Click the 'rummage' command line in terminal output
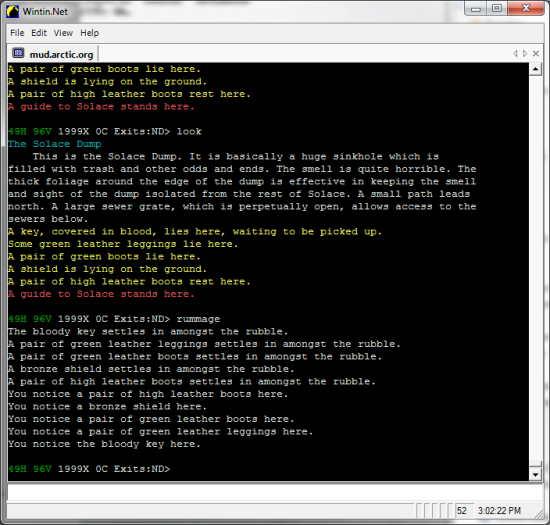This screenshot has width=550, height=525. tap(114, 319)
